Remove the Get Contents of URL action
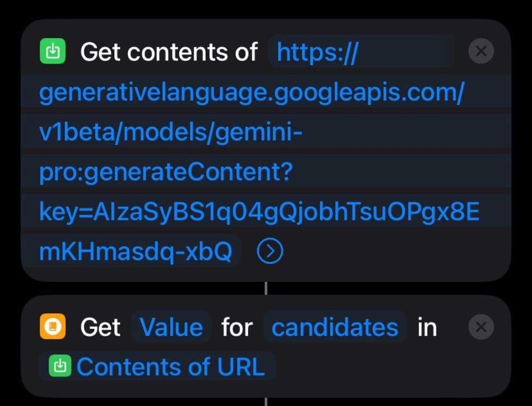 [480, 51]
